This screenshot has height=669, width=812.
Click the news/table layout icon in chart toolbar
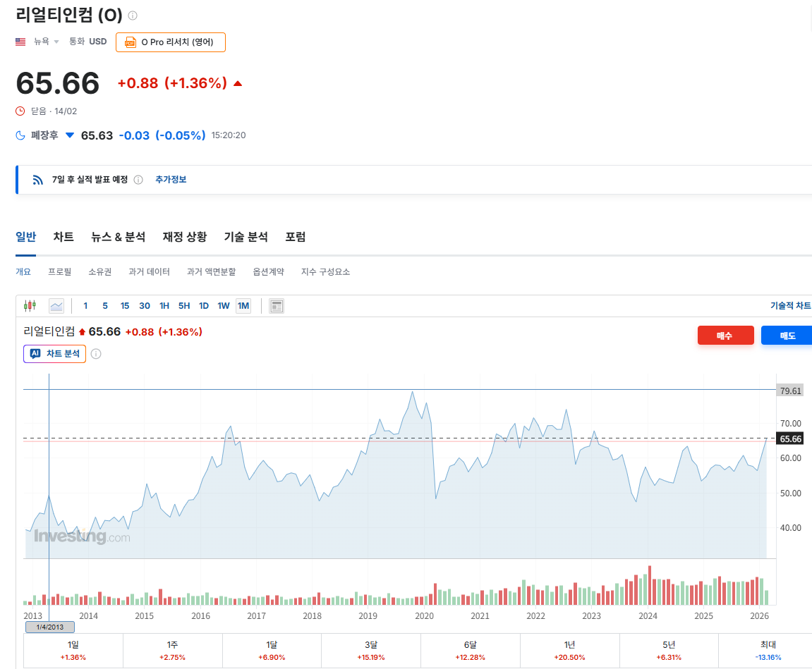click(x=277, y=306)
